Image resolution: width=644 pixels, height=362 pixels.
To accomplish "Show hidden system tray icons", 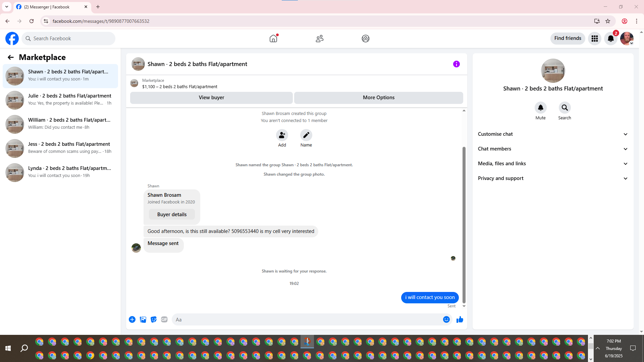I will 598,349.
